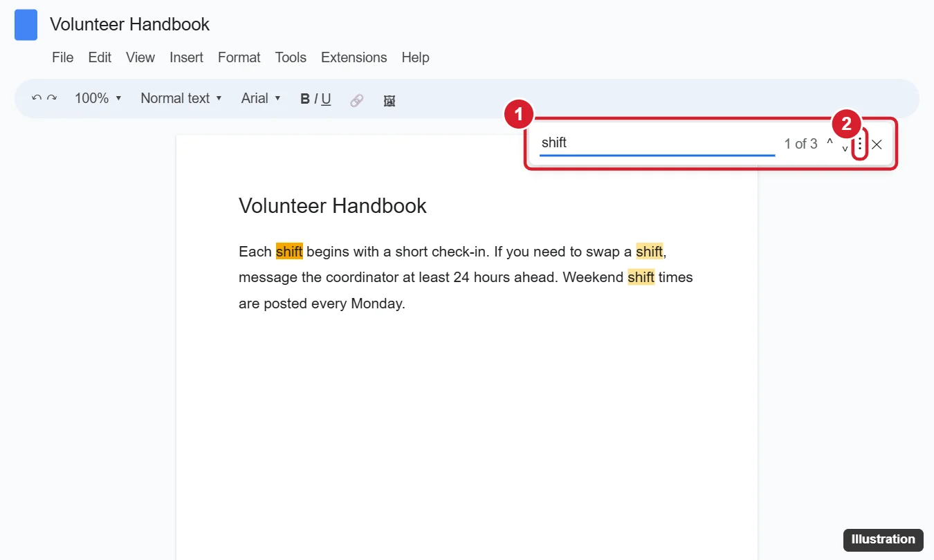
Task: Open the Tools menu
Action: (x=291, y=57)
